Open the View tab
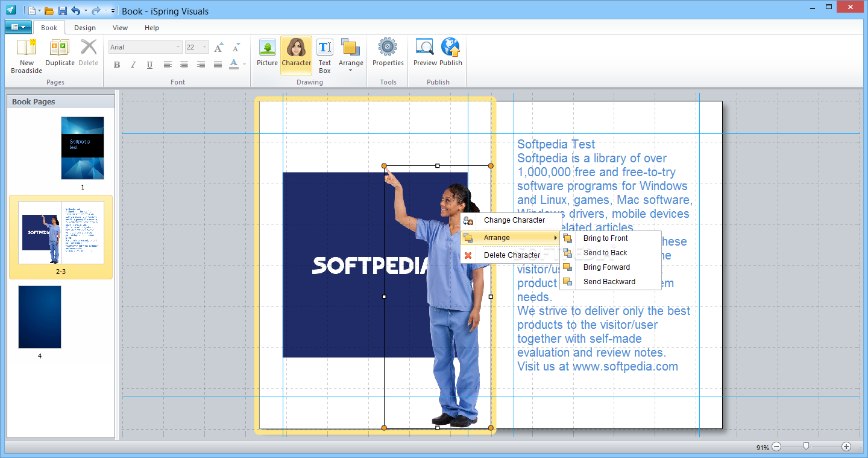The width and height of the screenshot is (868, 458). 121,28
